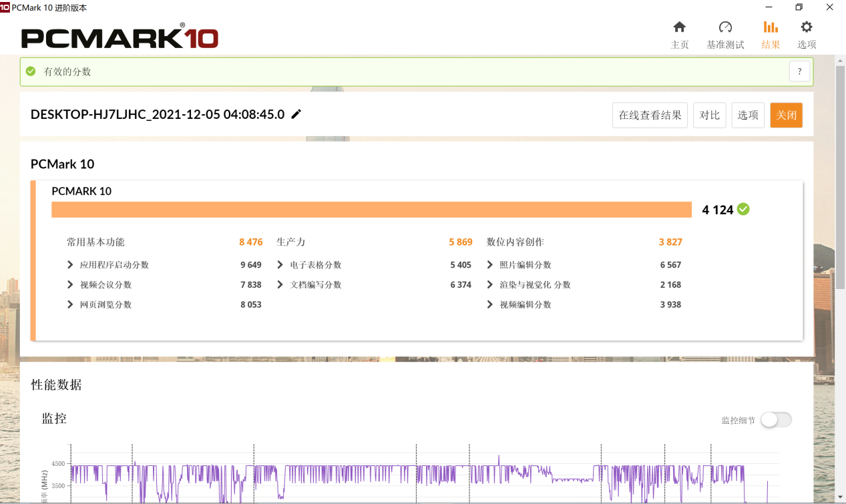Image resolution: width=846 pixels, height=504 pixels.
Task: Open the 选项 settings tab
Action: tap(807, 35)
